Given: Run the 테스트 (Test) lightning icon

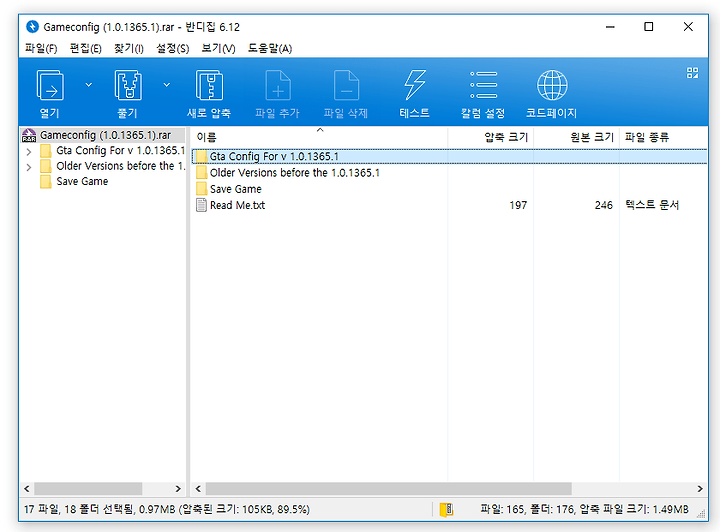Looking at the screenshot, I should [x=415, y=85].
